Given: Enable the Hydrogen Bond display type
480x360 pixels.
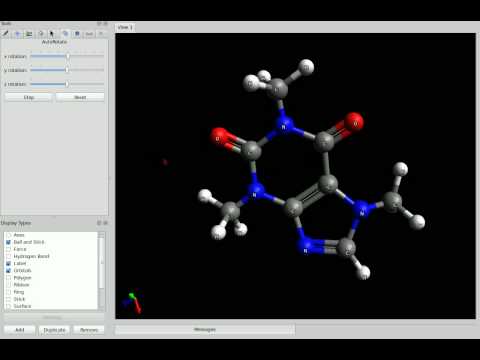Looking at the screenshot, I should point(8,256).
